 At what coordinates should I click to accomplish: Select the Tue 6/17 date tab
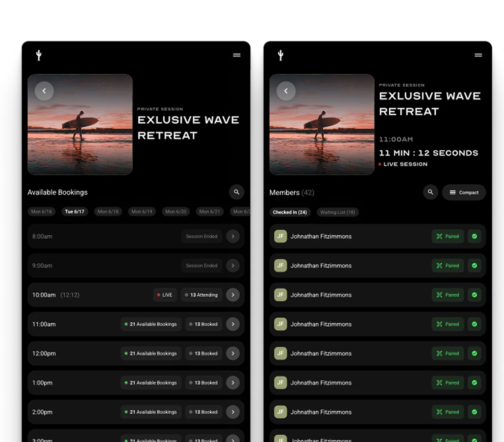(x=75, y=211)
